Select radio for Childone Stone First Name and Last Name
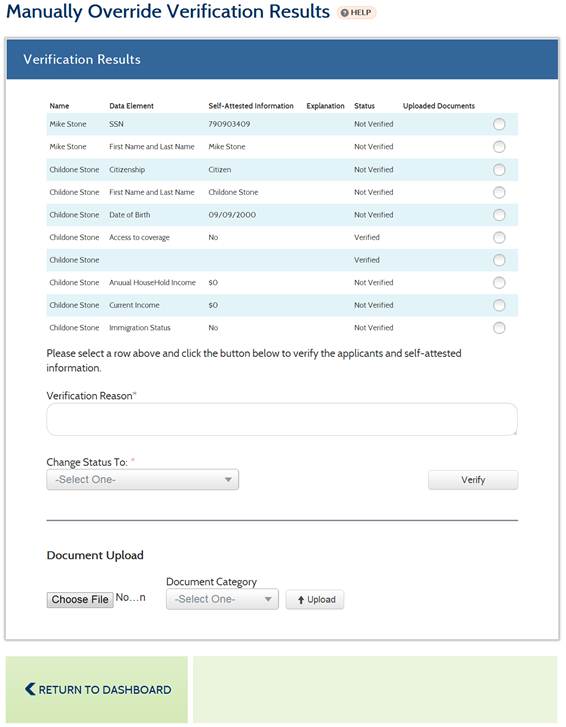The height and width of the screenshot is (727, 566). coord(499,192)
